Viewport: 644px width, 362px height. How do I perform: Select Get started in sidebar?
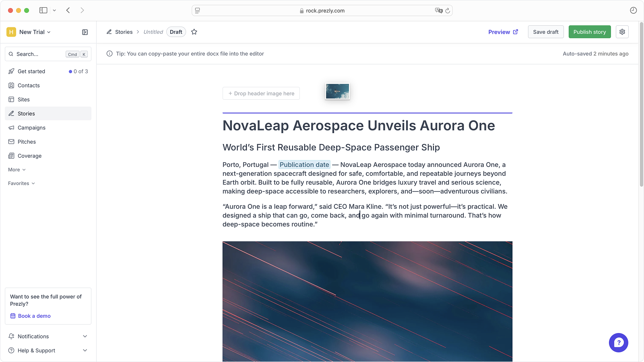(31, 71)
